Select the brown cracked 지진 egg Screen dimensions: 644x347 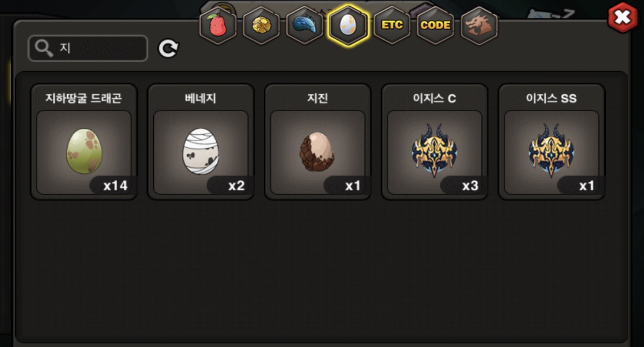pos(318,152)
